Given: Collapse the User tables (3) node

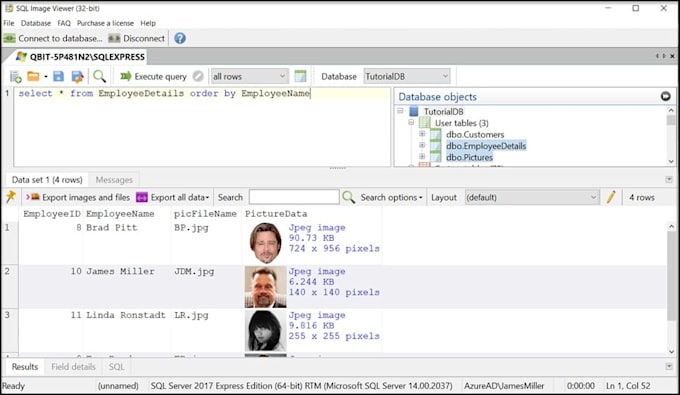Looking at the screenshot, I should click(x=411, y=122).
